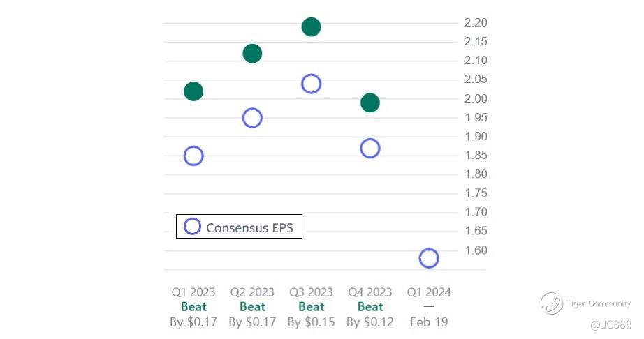Click the Q3 2023 green actual EPS dot
The width and height of the screenshot is (644, 339).
[311, 27]
